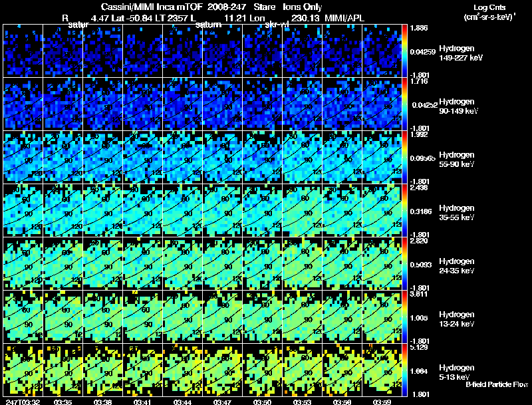The width and height of the screenshot is (532, 405).
Task: Click the 03:59 time axis label
Action: click(382, 402)
